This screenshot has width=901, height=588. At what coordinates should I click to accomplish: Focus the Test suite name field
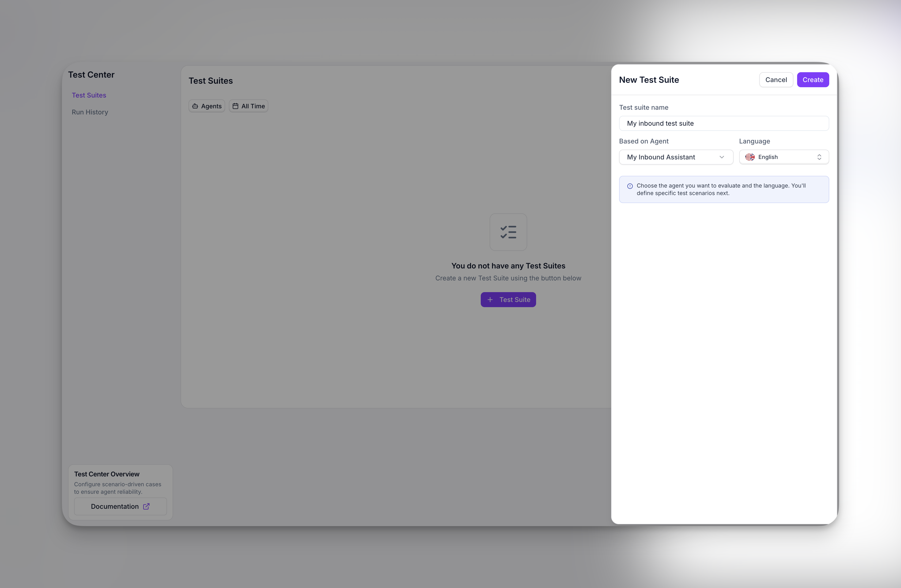[723, 123]
